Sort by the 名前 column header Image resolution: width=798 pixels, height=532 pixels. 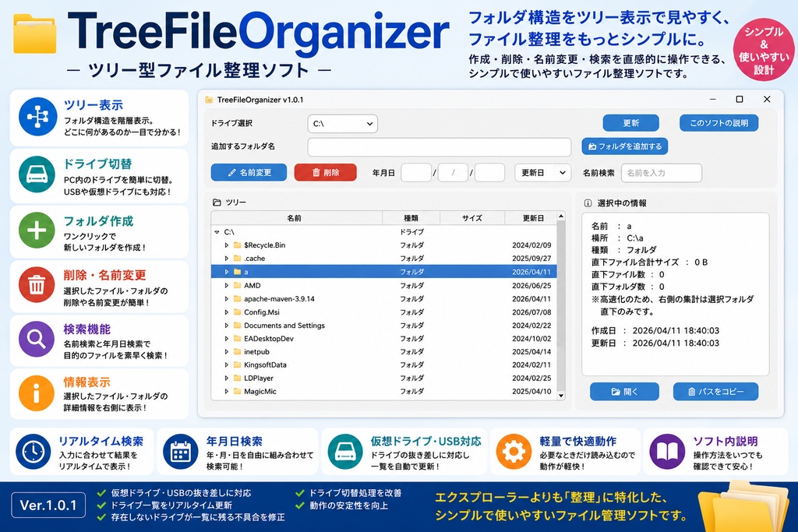[x=297, y=218]
